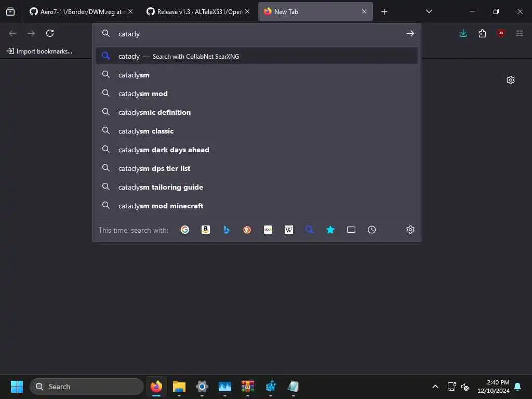The width and height of the screenshot is (532, 399).
Task: Close the New Tab tab
Action: (364, 11)
